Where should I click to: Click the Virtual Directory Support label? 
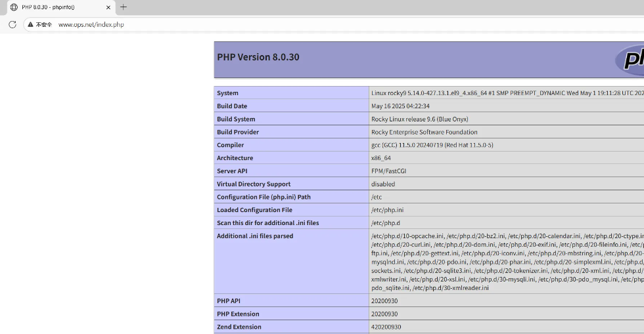tap(253, 184)
